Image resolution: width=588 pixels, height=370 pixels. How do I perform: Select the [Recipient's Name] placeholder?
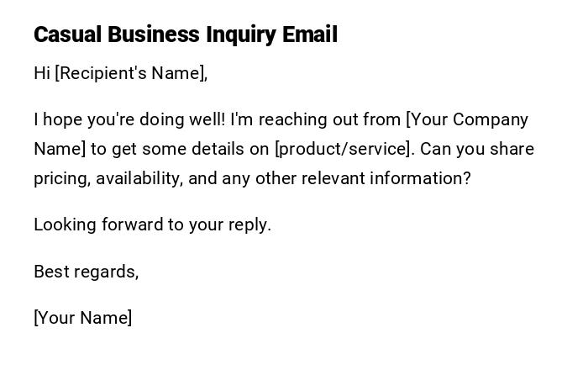131,73
